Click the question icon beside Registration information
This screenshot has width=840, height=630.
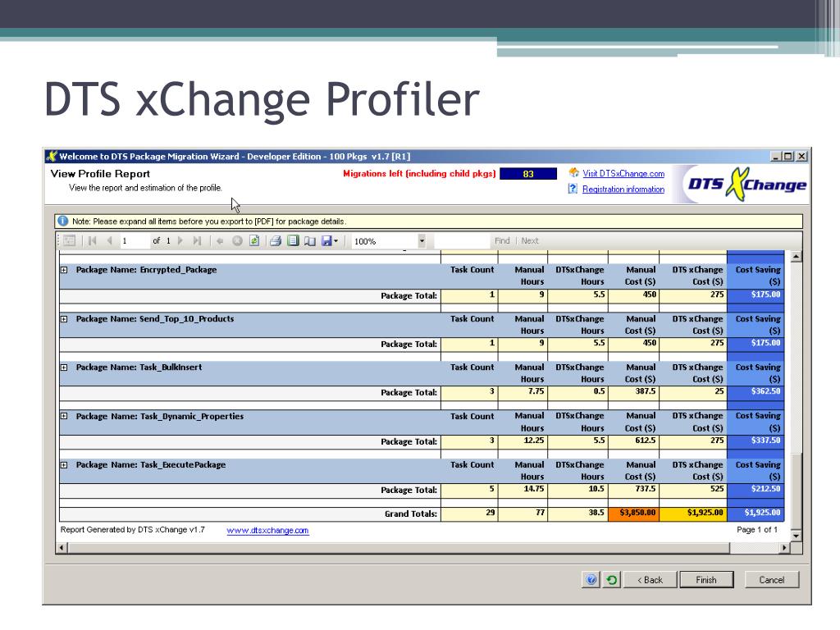573,189
